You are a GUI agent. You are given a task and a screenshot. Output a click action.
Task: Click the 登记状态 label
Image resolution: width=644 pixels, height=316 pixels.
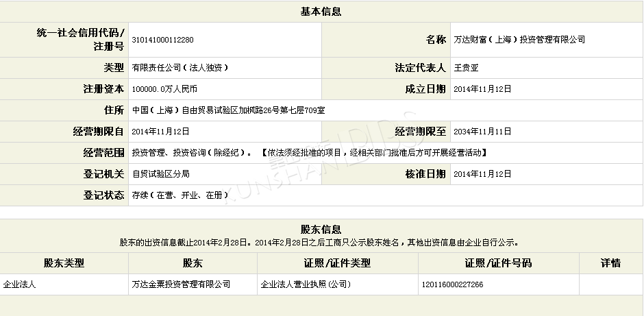pos(103,195)
